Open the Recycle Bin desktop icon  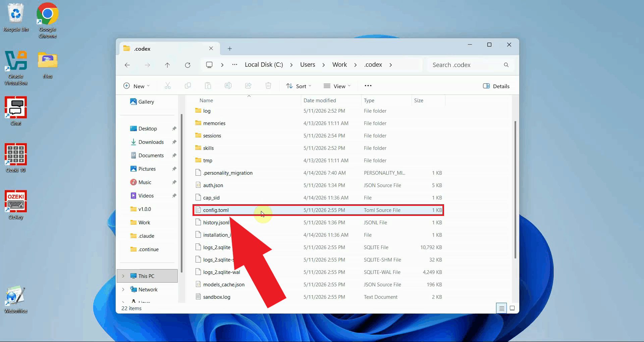pyautogui.click(x=16, y=17)
